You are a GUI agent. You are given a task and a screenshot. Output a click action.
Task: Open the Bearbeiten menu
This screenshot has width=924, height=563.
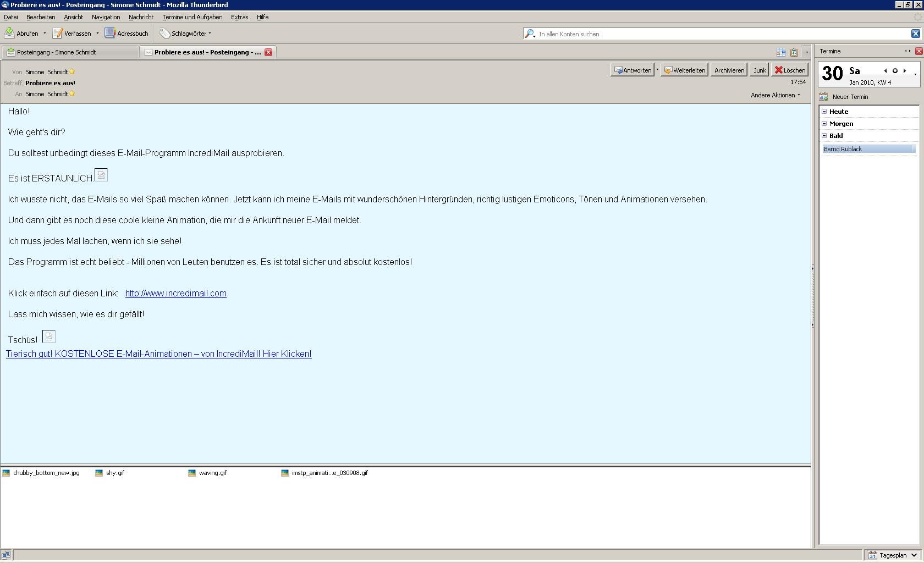pos(41,17)
